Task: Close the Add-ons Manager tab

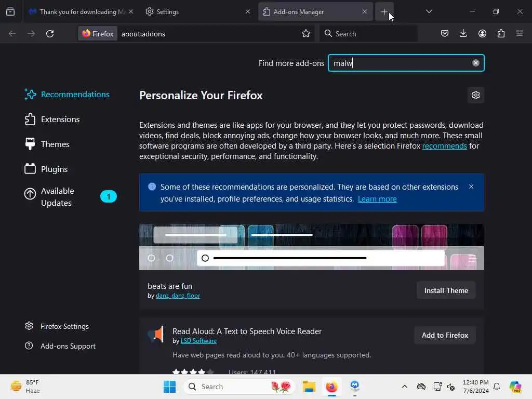Action: pos(364,11)
